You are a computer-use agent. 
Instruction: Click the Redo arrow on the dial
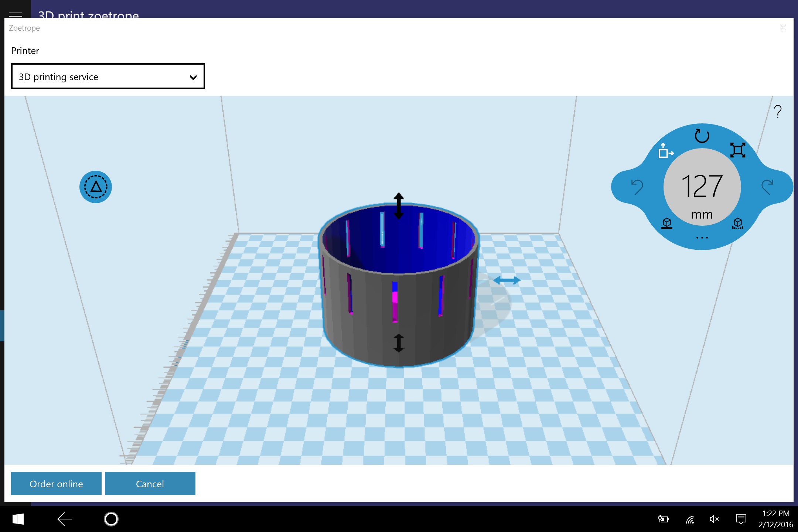click(768, 187)
